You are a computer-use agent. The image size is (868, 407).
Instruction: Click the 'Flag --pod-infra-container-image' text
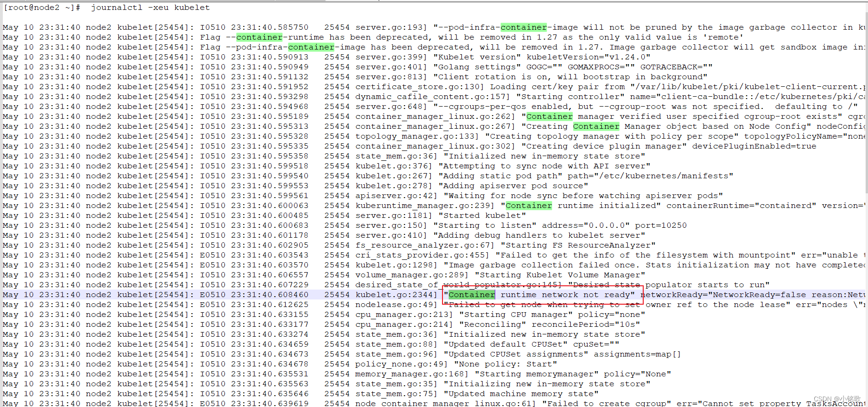tap(282, 47)
